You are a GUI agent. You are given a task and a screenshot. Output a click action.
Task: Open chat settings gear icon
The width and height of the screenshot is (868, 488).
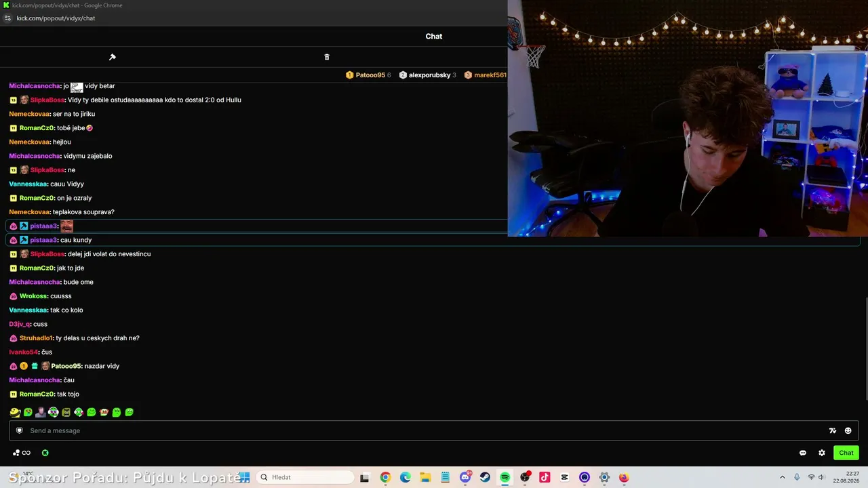point(822,453)
